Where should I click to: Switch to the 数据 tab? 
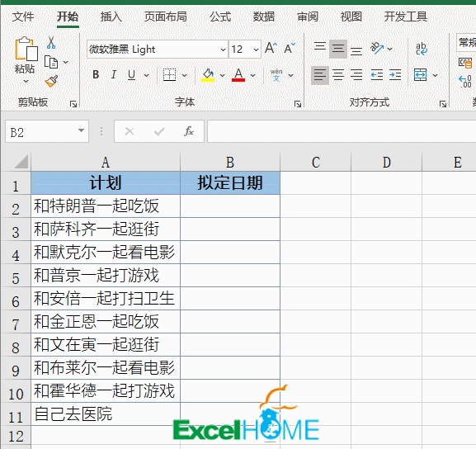(x=264, y=17)
